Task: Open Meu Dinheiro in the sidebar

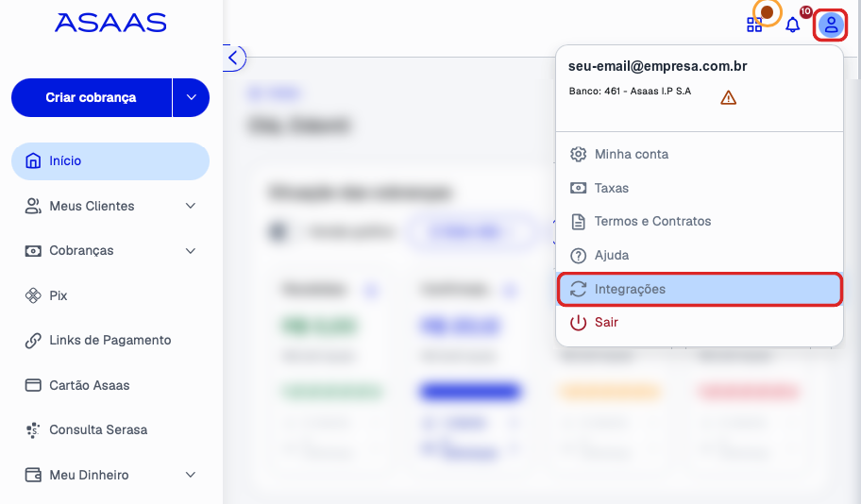Action: click(110, 475)
